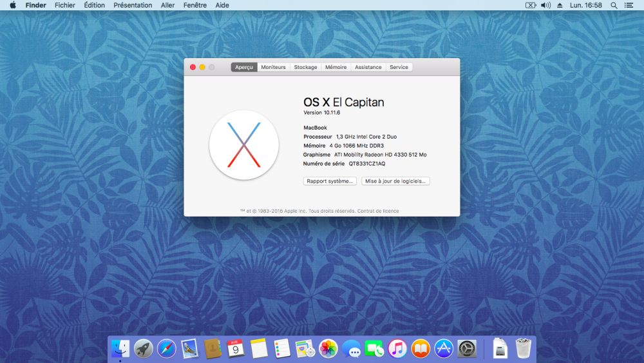Image resolution: width=644 pixels, height=363 pixels.
Task: Open the Présentation menu
Action: click(133, 5)
